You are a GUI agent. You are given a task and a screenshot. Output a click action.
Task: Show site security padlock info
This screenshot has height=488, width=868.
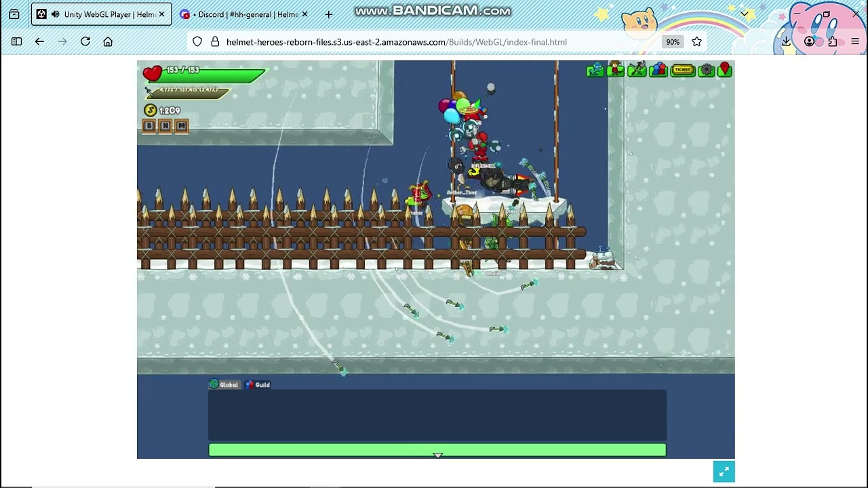point(215,41)
